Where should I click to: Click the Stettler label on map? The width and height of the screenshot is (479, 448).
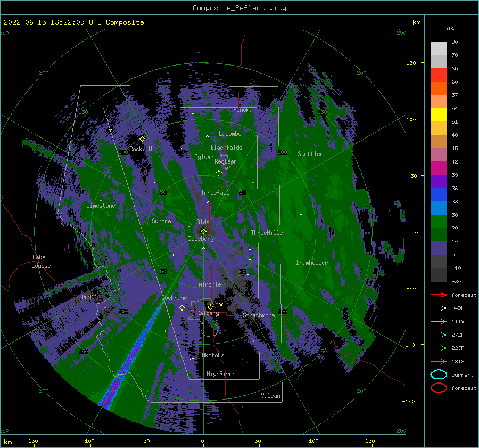point(310,154)
